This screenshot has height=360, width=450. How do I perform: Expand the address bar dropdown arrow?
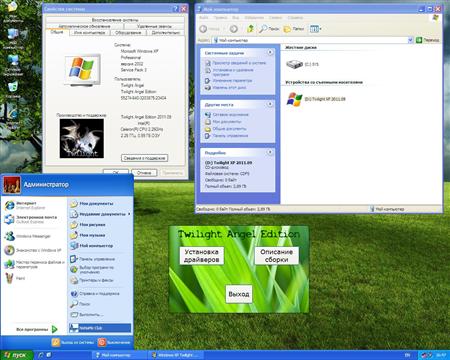coord(410,40)
